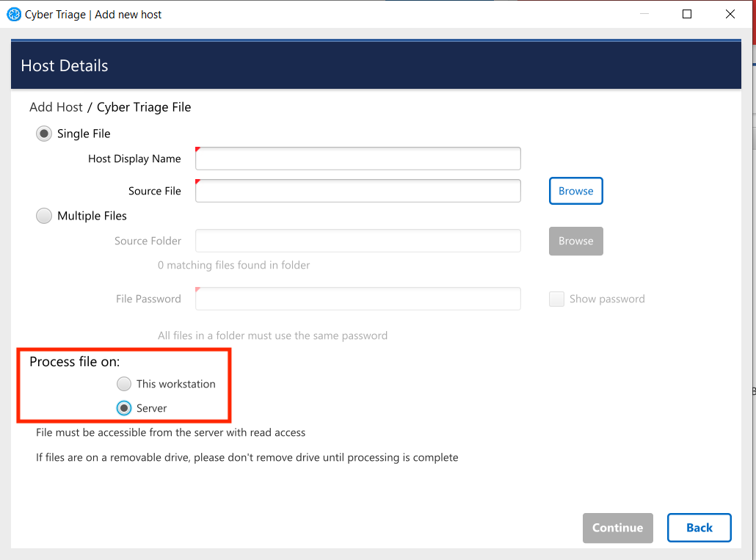Viewport: 756px width, 560px height.
Task: Go back with the Back button
Action: [699, 528]
